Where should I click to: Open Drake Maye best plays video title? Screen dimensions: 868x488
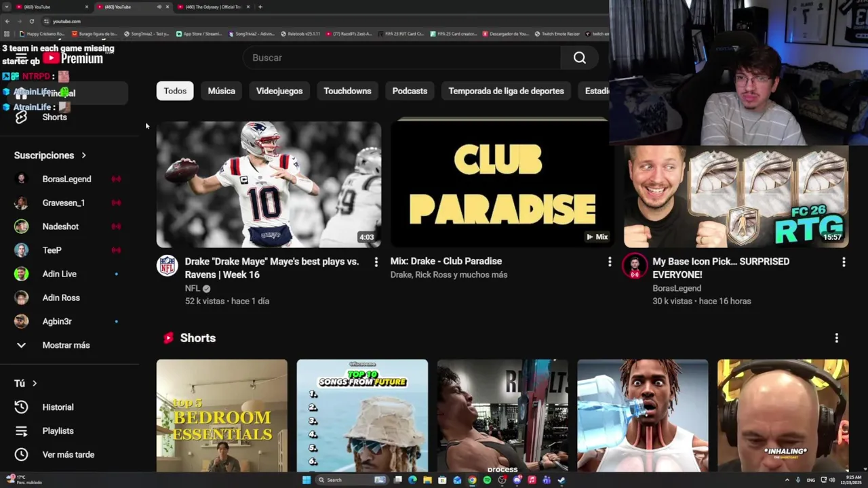click(272, 268)
